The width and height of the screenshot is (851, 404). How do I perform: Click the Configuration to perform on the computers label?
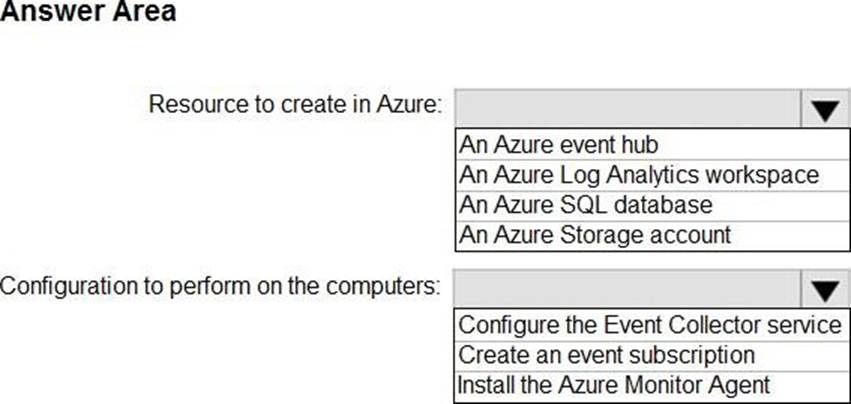[220, 286]
